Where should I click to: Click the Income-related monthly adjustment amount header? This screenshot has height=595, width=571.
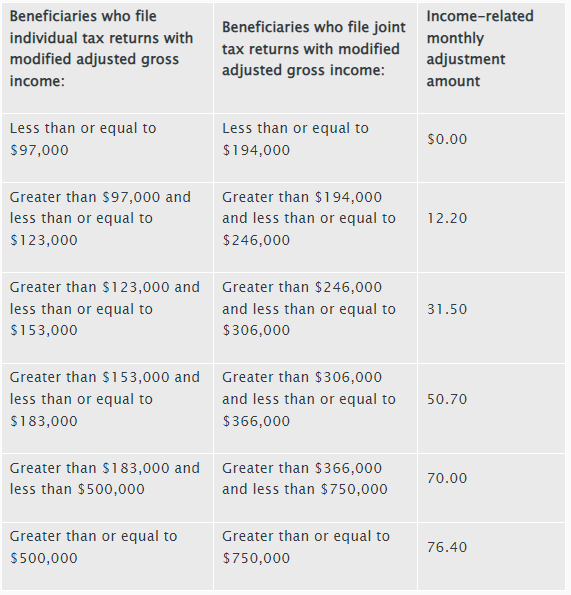(x=491, y=58)
